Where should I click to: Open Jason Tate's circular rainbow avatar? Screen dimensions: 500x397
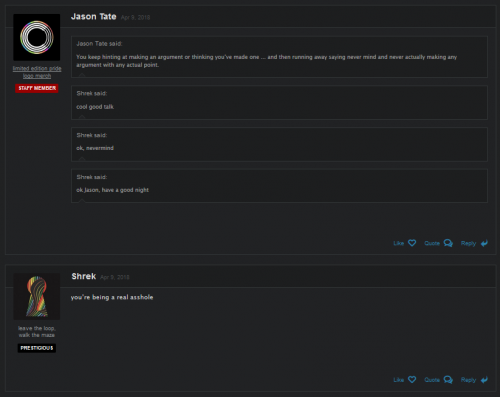click(x=37, y=37)
